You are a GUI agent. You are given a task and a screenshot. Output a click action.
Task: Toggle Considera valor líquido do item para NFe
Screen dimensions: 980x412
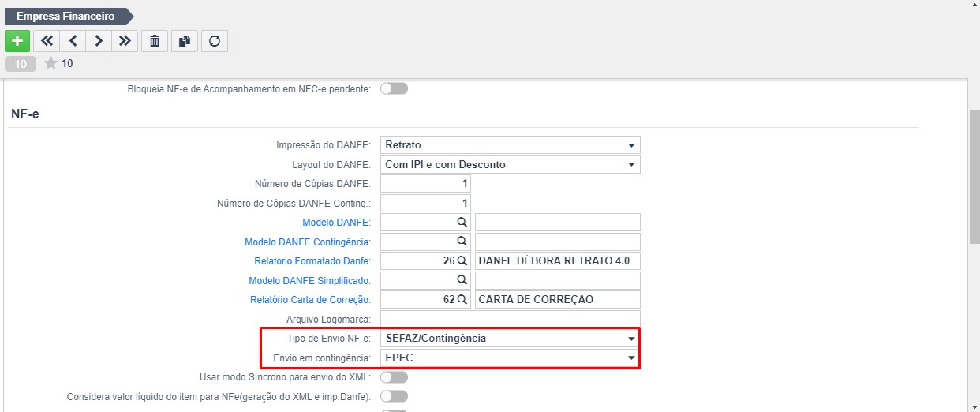(x=394, y=396)
